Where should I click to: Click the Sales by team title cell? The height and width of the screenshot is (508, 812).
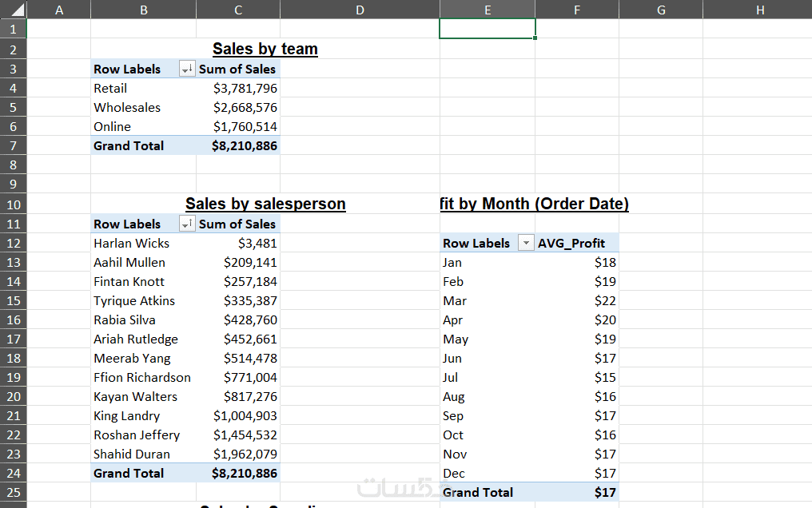tap(265, 50)
